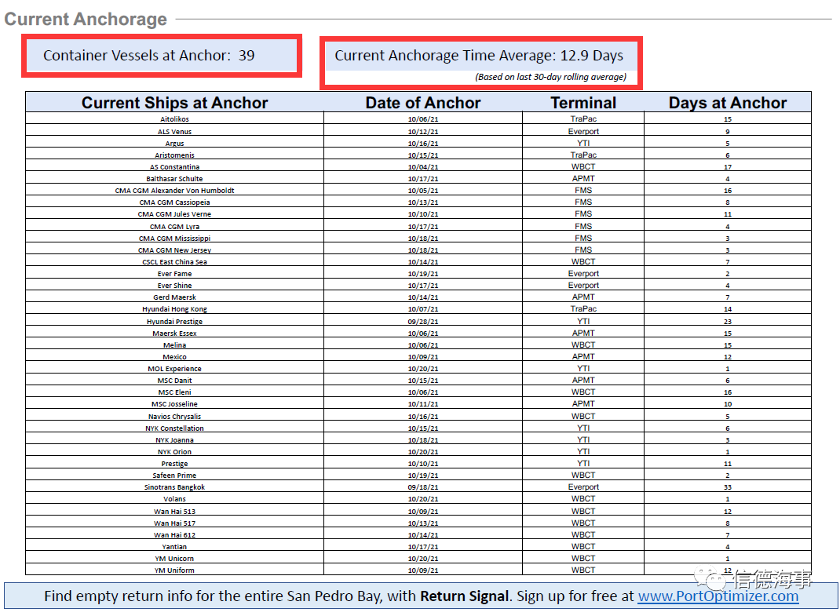This screenshot has width=840, height=616.
Task: Select the Safeen Prime ship name
Action: coord(174,475)
